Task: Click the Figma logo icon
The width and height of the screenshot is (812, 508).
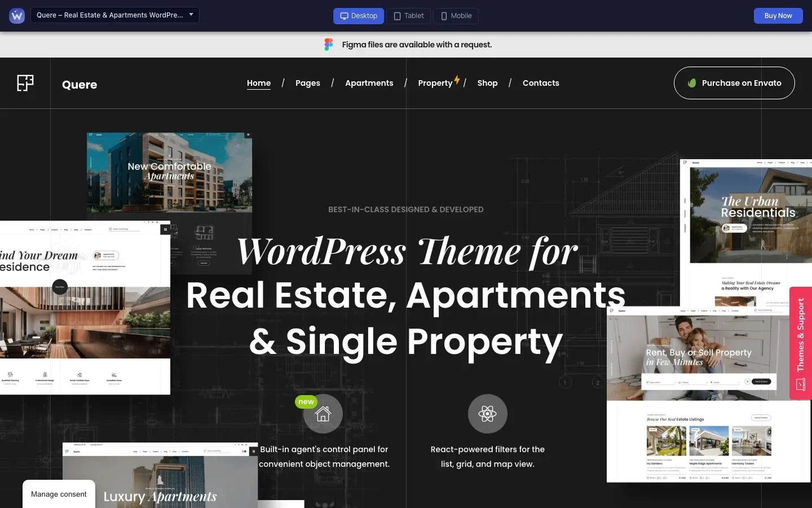Action: (329, 45)
